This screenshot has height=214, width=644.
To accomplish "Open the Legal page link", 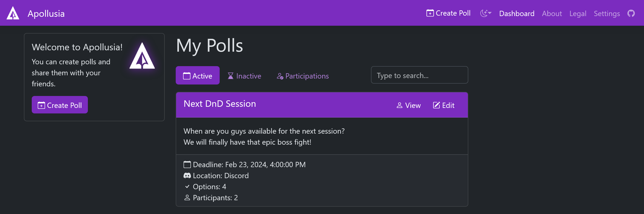I will click(578, 14).
